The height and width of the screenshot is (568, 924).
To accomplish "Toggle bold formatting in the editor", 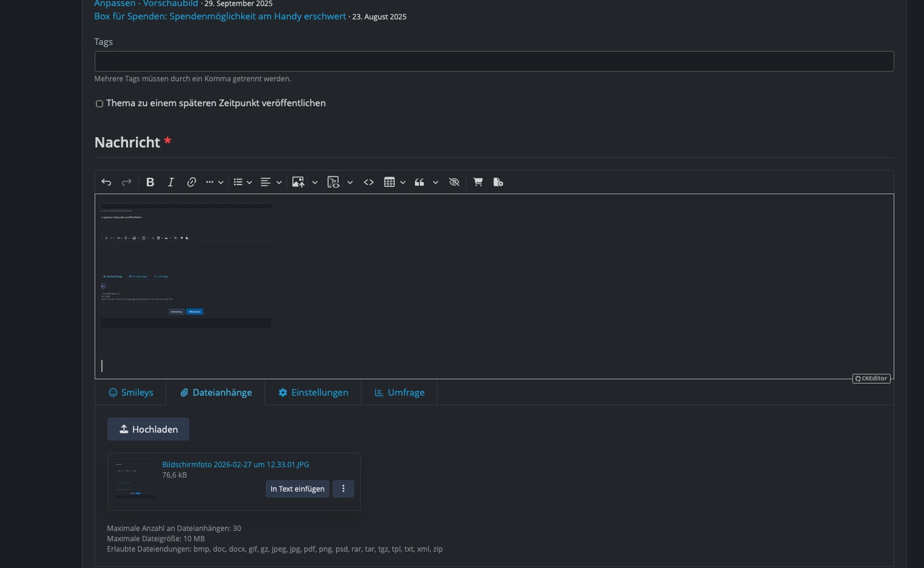I will [x=150, y=182].
